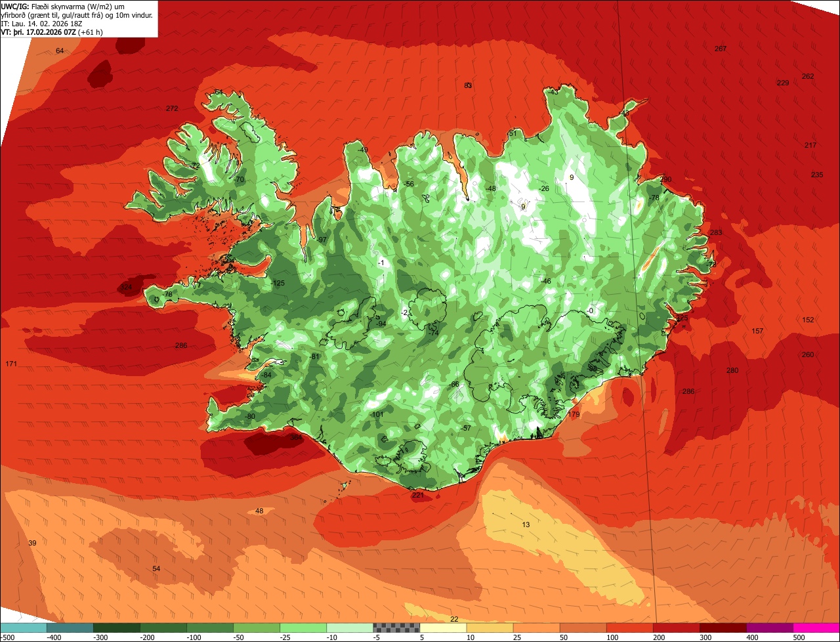Screen dimensions: 840x642
Task: Select the red legend swatch between 100 and 200
Action: [x=630, y=628]
